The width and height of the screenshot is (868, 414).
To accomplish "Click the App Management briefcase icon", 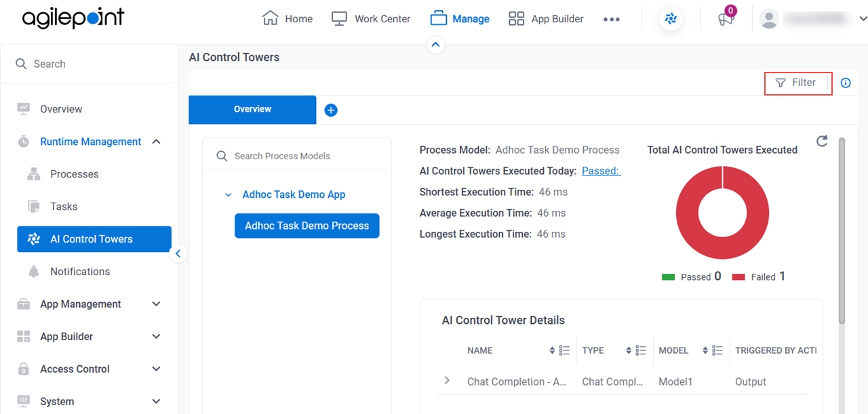I will click(24, 304).
